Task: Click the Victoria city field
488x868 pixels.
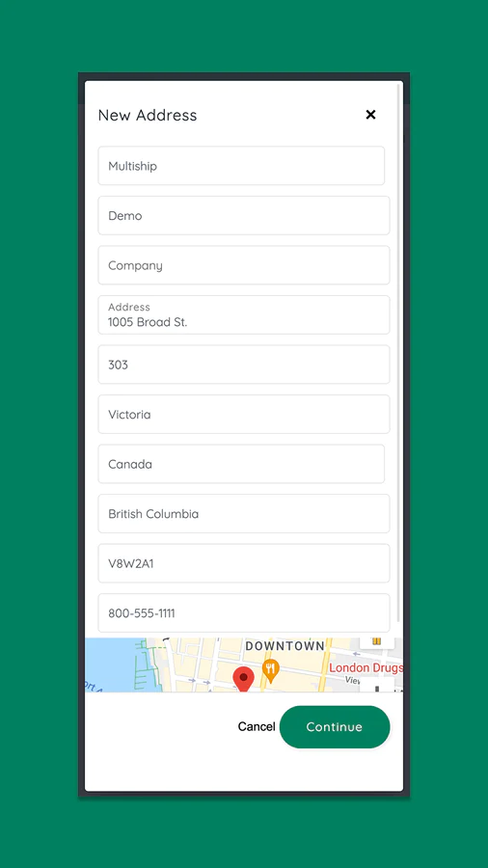Action: coord(244,414)
